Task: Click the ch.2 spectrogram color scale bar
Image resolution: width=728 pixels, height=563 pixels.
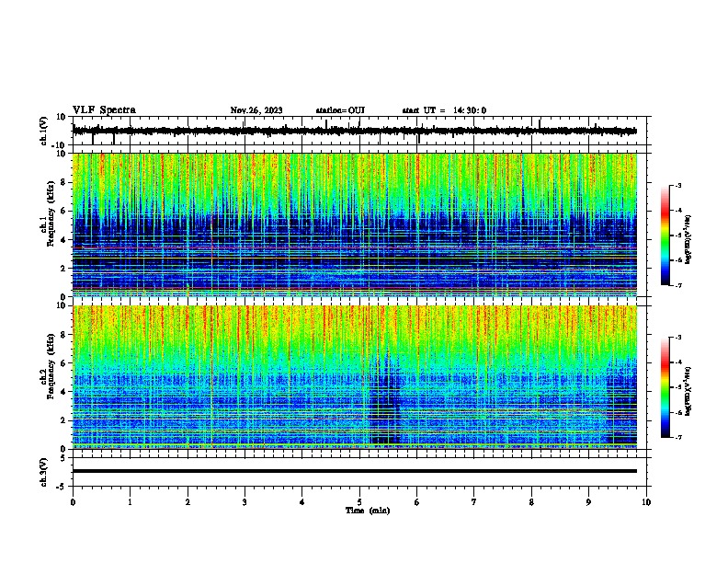Action: [665, 387]
